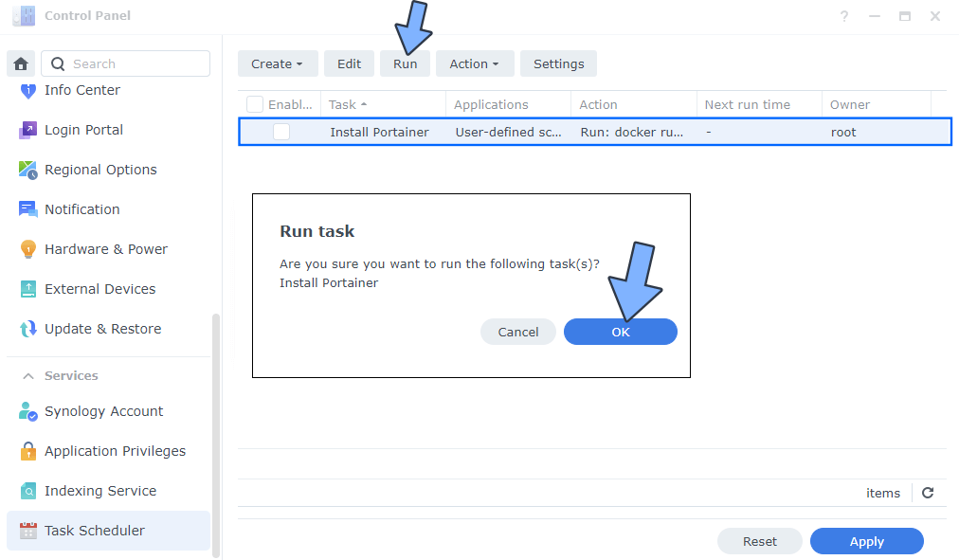Confirm run task with OK
The width and height of the screenshot is (959, 560).
620,332
